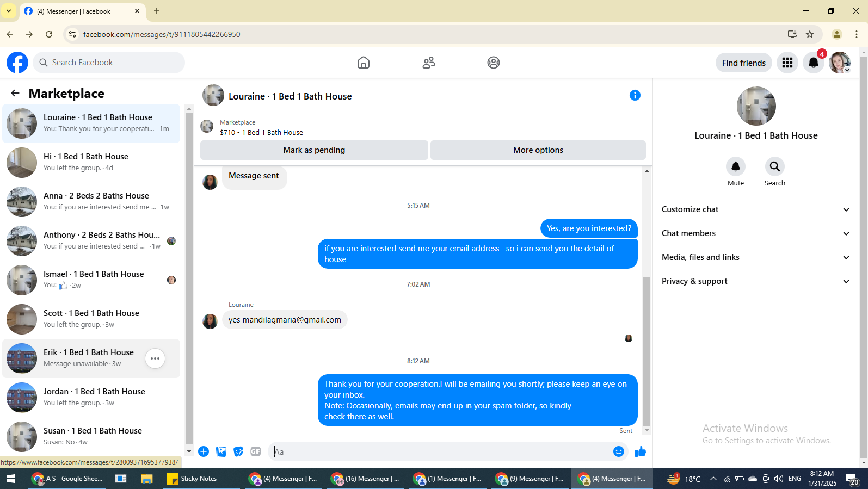Click the conversation list scrollbar
The height and width of the screenshot is (489, 868).
coord(189,277)
